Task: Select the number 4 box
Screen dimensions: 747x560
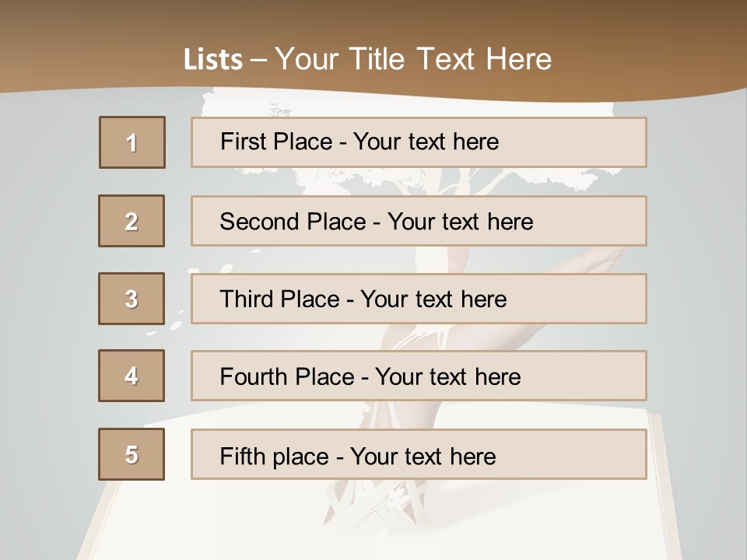Action: (x=132, y=376)
